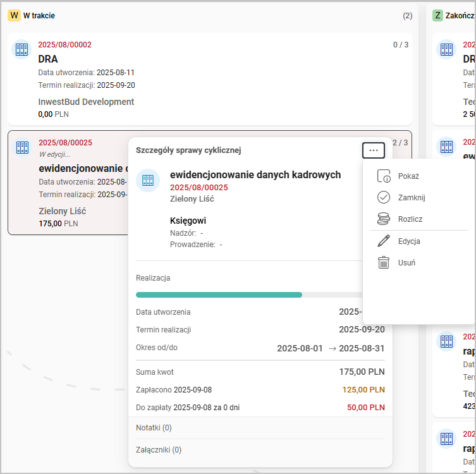Click the binder icon on DRA card
This screenshot has height=474, width=476.
(22, 49)
